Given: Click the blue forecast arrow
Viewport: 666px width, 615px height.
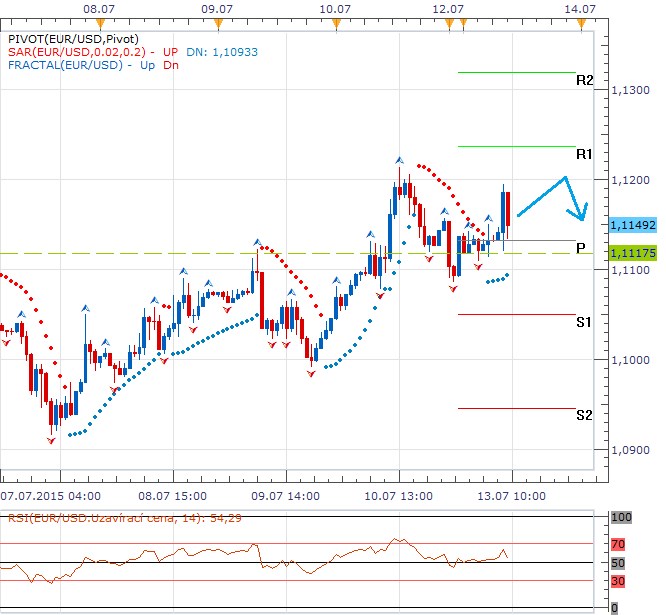Looking at the screenshot, I should pyautogui.click(x=553, y=195).
